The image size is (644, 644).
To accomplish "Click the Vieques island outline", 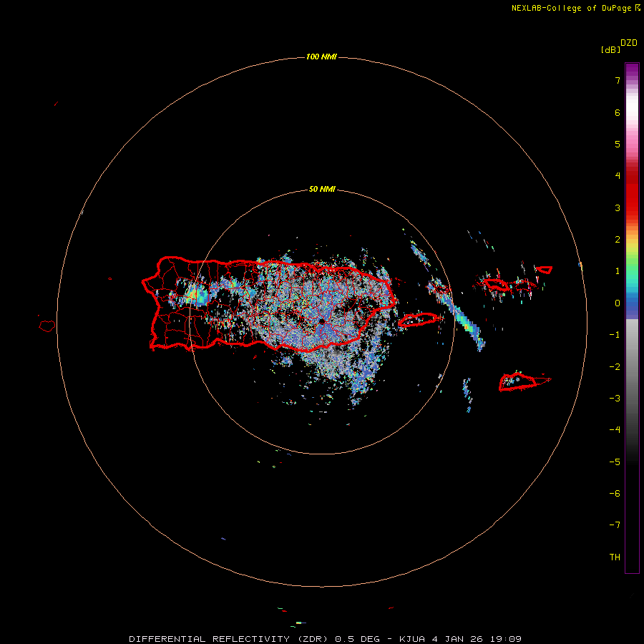I will click(x=420, y=320).
